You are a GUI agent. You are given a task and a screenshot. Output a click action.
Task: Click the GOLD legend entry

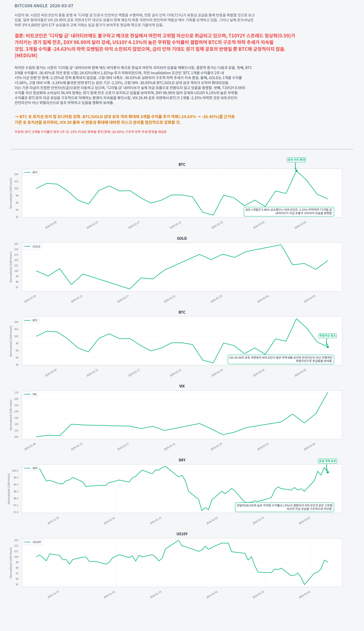pyautogui.click(x=33, y=246)
